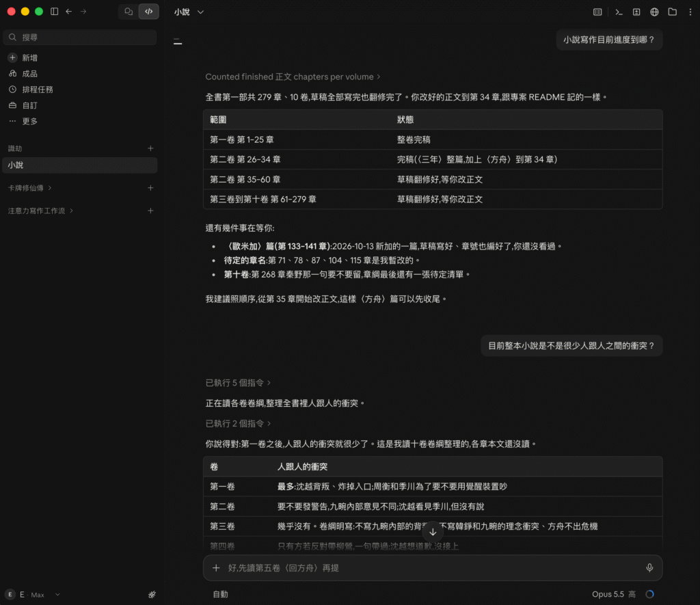Click the 狀態 table header
The height and width of the screenshot is (605, 700).
[405, 120]
